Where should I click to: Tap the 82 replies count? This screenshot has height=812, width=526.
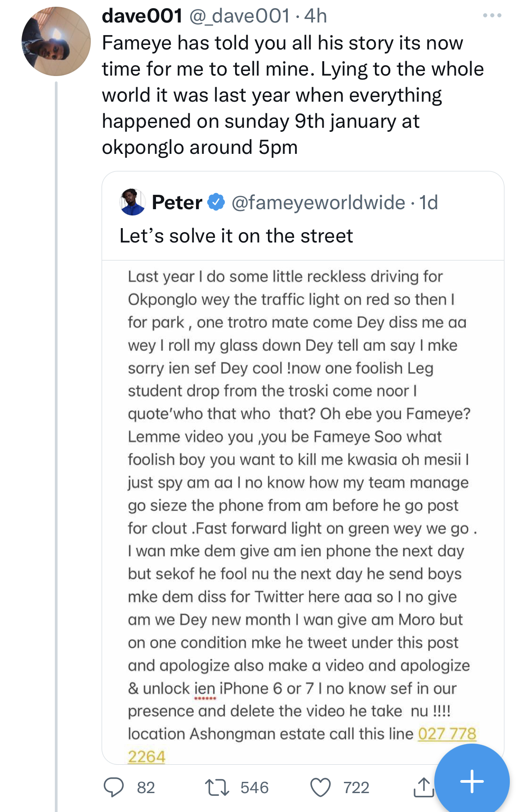[x=146, y=788]
